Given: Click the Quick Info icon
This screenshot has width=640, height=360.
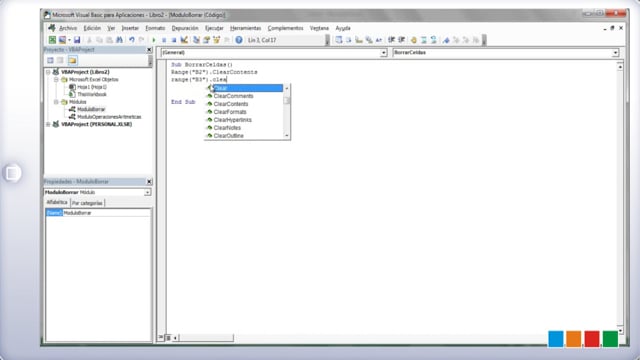Looking at the screenshot, I should (359, 40).
